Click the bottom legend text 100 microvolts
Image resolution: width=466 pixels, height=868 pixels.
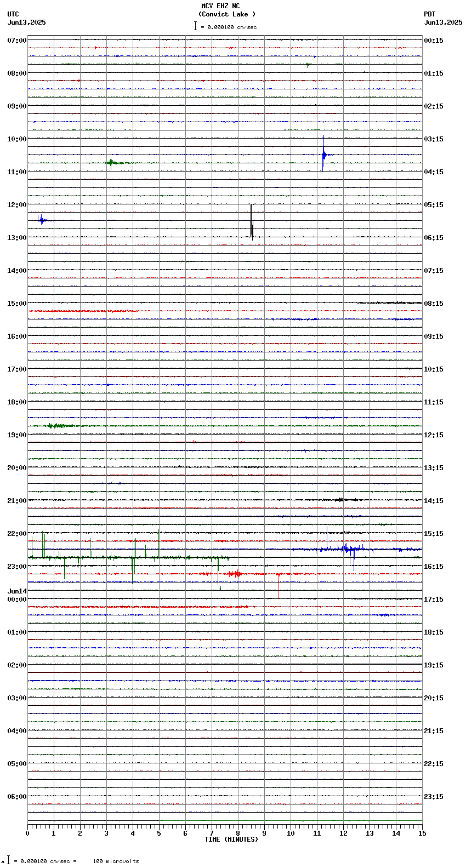point(116,861)
